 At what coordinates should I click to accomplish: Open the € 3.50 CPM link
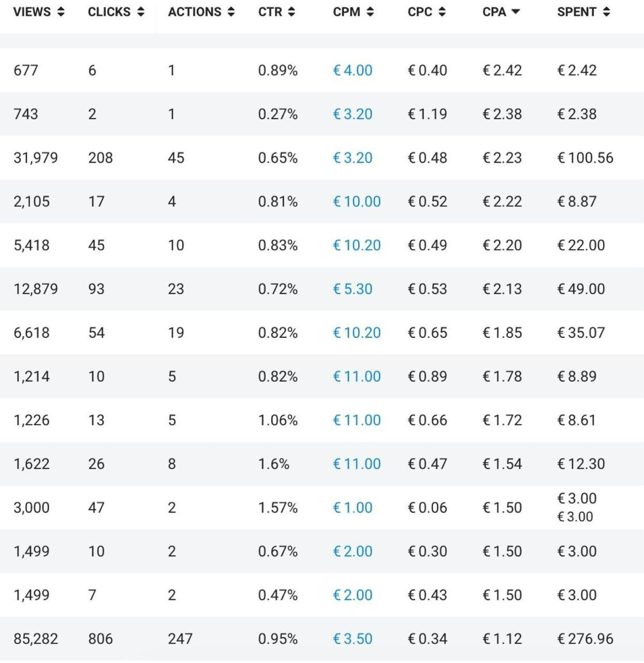353,639
